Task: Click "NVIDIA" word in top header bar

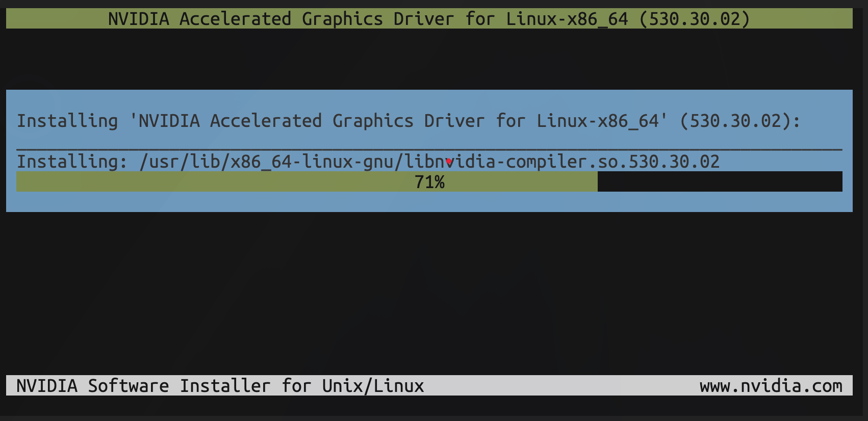Action: pos(138,19)
